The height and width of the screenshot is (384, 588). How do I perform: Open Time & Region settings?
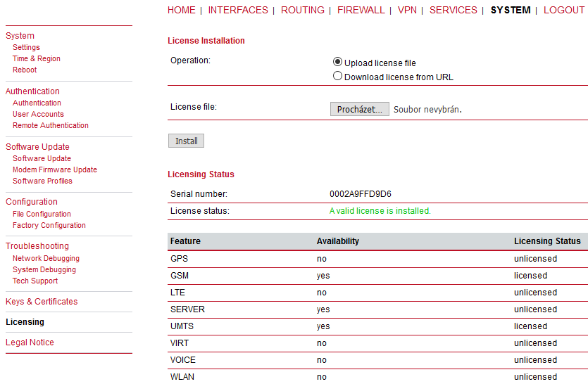(37, 58)
